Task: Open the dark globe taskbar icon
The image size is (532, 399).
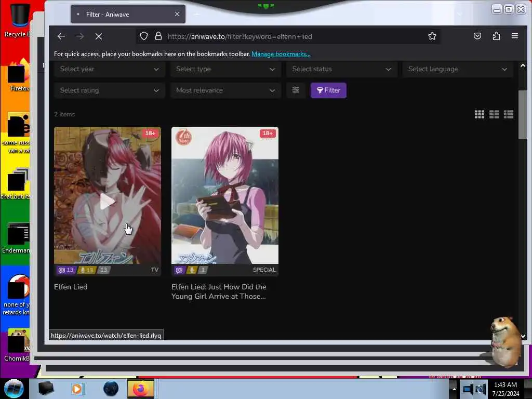Action: pos(111,389)
